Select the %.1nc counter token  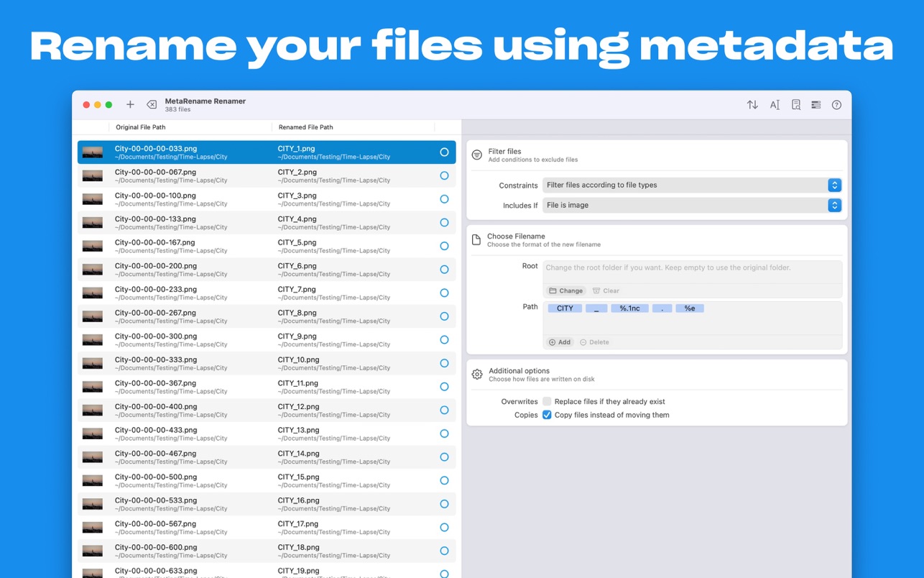coord(629,308)
